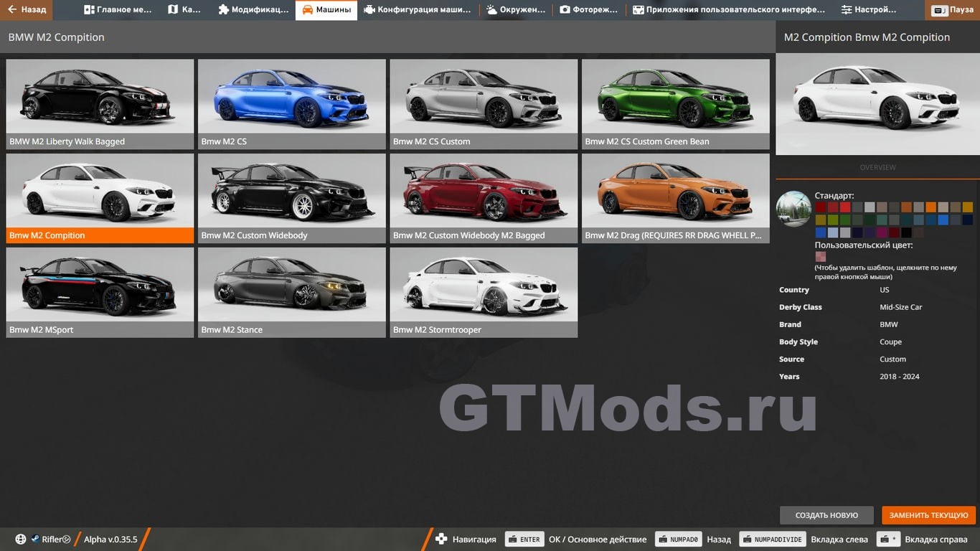Open Photo mode tab with camera icon
This screenshot has width=980, height=551.
(x=589, y=10)
